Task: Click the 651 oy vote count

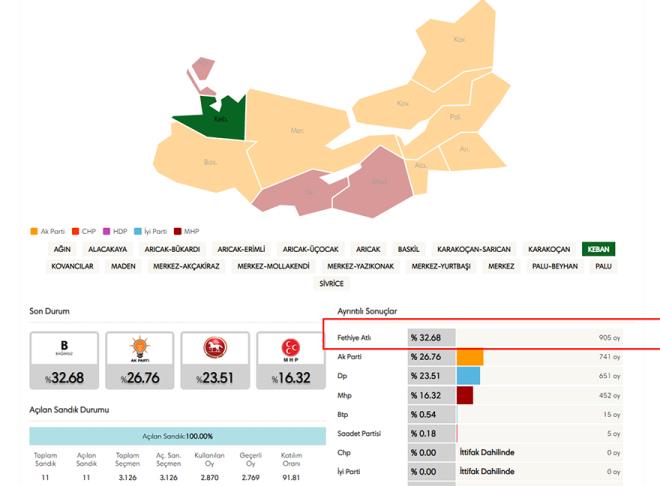Action: (609, 376)
